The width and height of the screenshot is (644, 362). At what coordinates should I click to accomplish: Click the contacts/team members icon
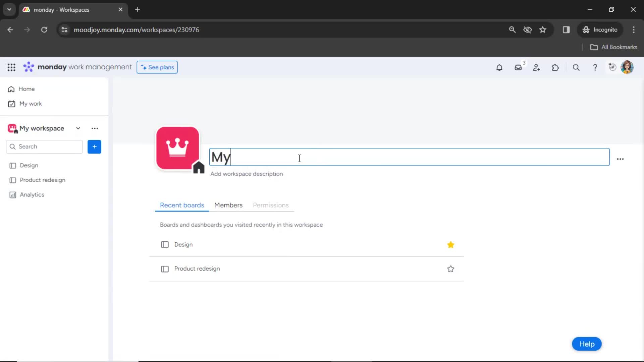pos(537,67)
